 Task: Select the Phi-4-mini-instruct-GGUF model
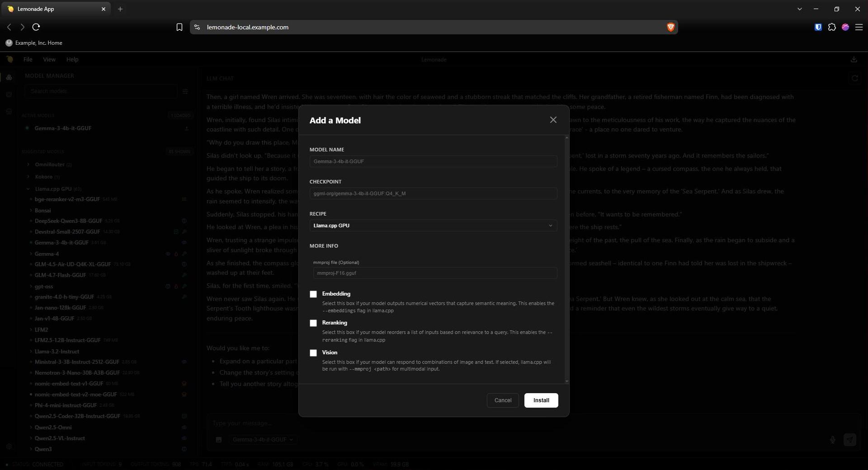tap(66, 405)
